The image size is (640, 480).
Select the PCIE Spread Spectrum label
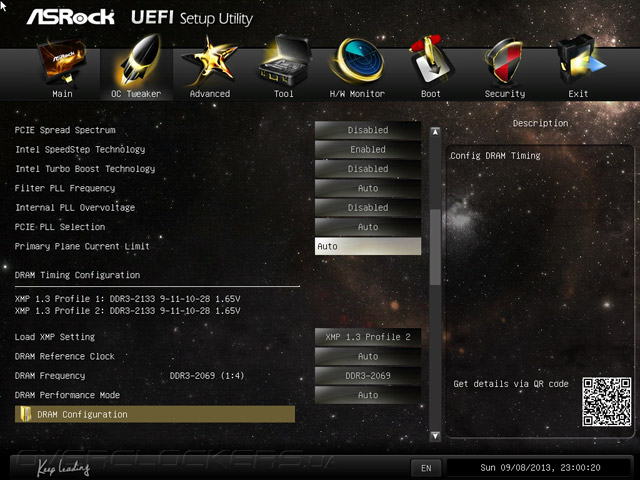tap(65, 130)
